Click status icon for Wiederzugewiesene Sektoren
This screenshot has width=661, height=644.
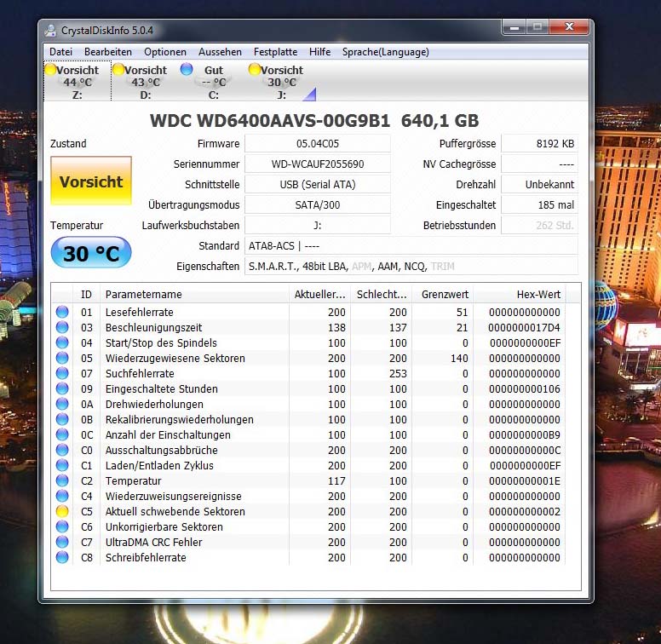[x=62, y=358]
